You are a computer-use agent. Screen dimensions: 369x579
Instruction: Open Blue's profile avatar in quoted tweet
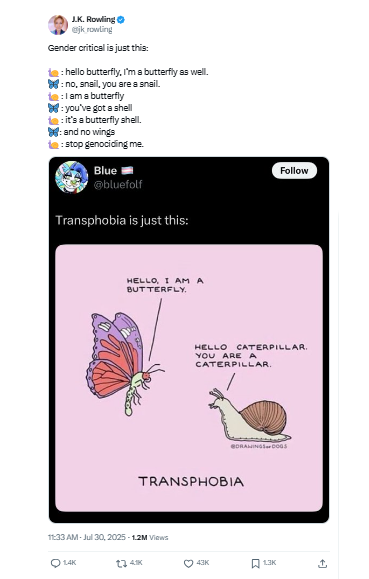(x=72, y=177)
